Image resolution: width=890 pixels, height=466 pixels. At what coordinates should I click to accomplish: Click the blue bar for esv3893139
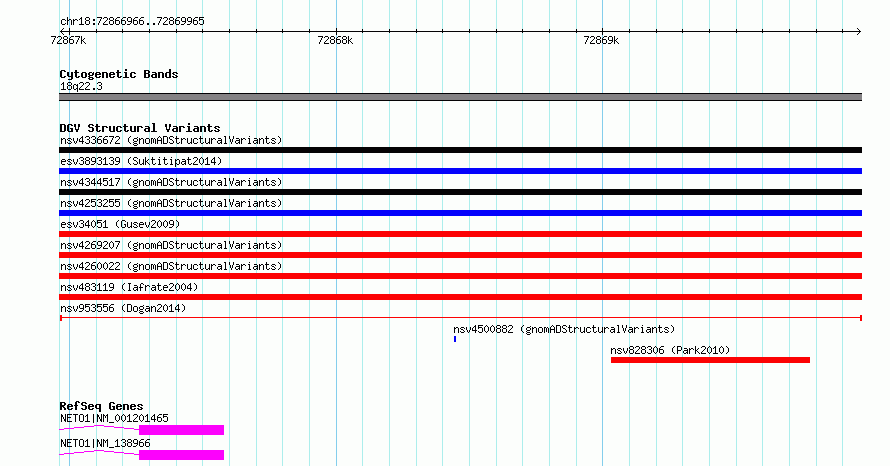[x=460, y=171]
